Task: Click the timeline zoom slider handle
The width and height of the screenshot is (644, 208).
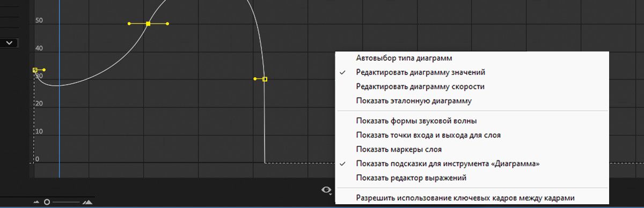Action: point(47,202)
